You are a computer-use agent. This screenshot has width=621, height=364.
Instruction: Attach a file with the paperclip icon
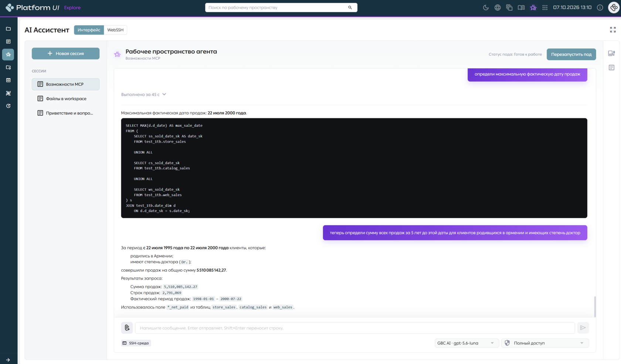coord(127,328)
